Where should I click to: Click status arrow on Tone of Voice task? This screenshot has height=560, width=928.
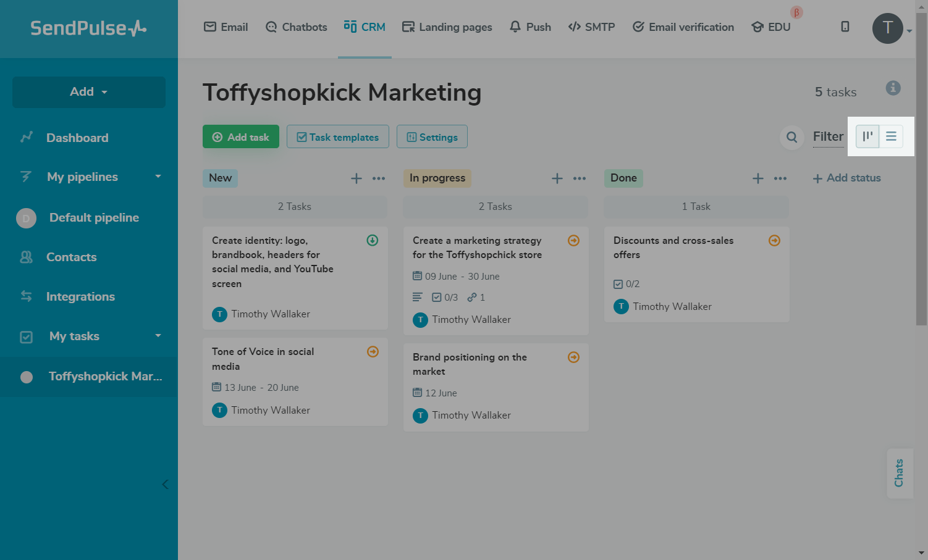(373, 351)
